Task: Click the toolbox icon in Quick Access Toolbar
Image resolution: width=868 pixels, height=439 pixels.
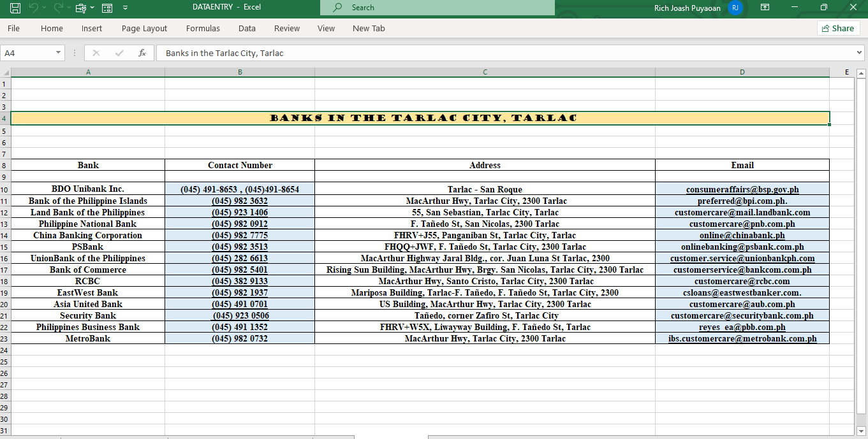Action: pyautogui.click(x=80, y=8)
